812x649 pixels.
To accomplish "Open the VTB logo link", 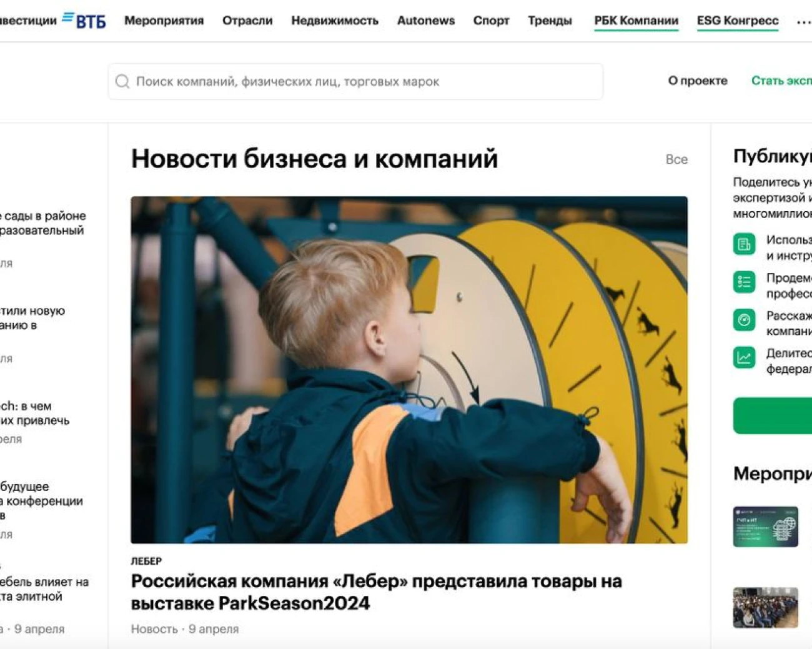I will [84, 20].
